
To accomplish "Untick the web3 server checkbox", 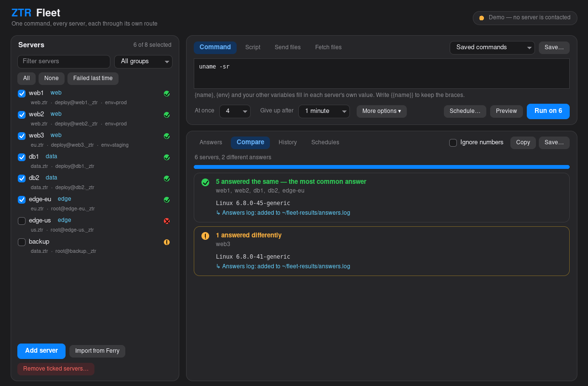I will [22, 136].
